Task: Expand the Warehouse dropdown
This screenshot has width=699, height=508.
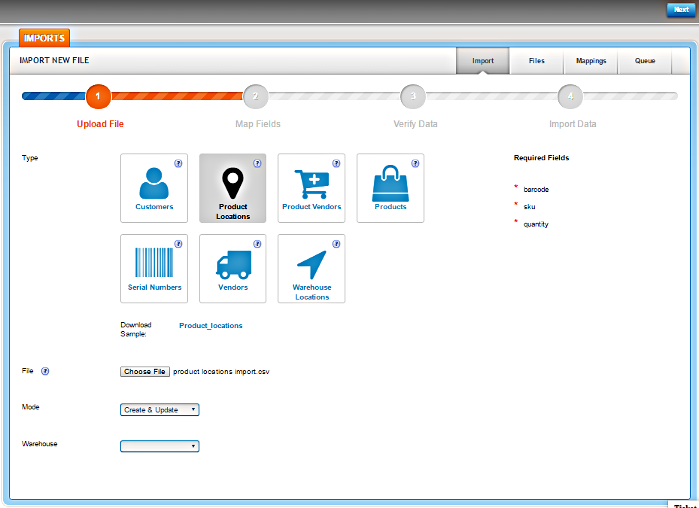Action: (159, 446)
